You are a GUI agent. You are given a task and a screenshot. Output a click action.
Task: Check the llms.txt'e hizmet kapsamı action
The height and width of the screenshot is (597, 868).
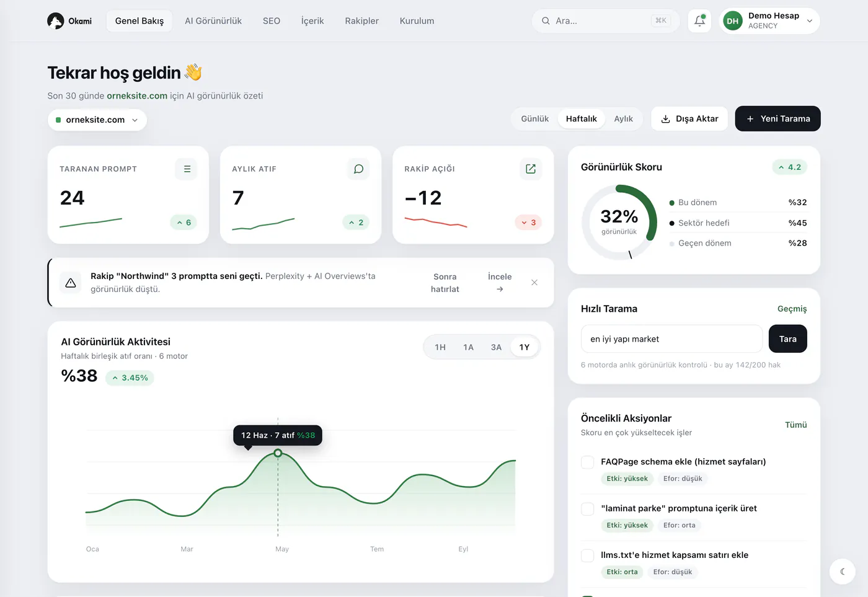(x=588, y=555)
